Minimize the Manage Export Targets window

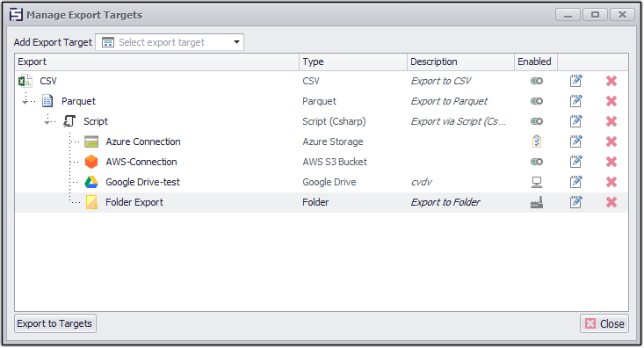click(x=568, y=15)
